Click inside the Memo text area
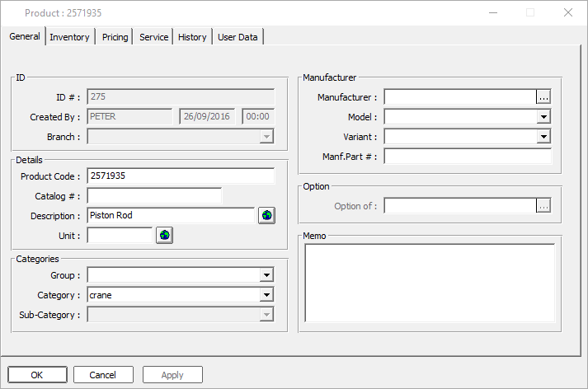 (x=430, y=283)
